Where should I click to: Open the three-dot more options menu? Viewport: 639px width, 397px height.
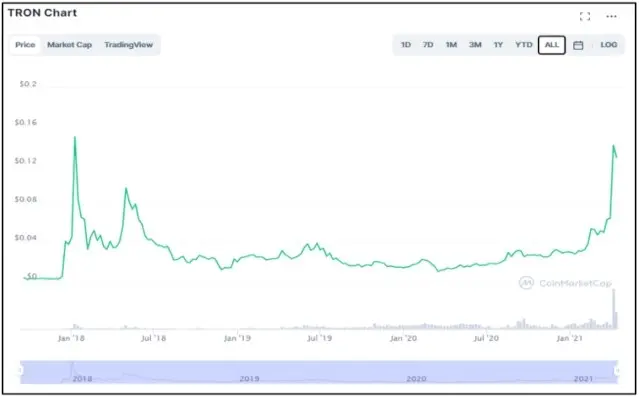tap(611, 16)
